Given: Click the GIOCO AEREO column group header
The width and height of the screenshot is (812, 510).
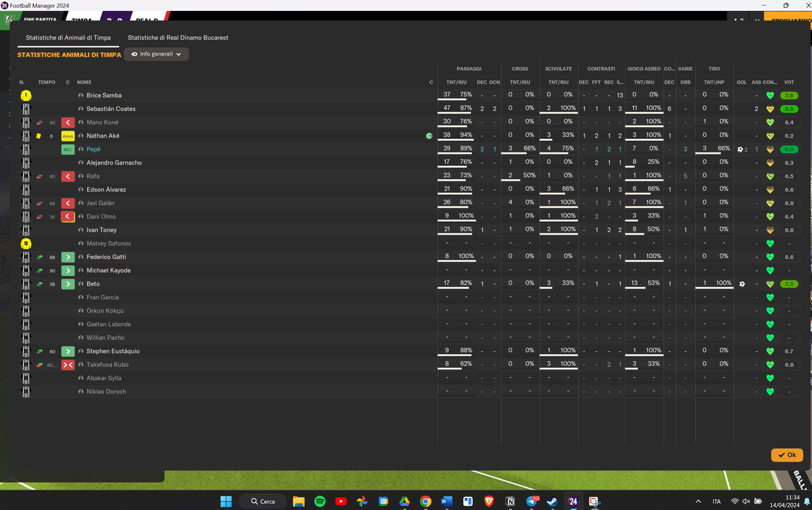Looking at the screenshot, I should (644, 69).
